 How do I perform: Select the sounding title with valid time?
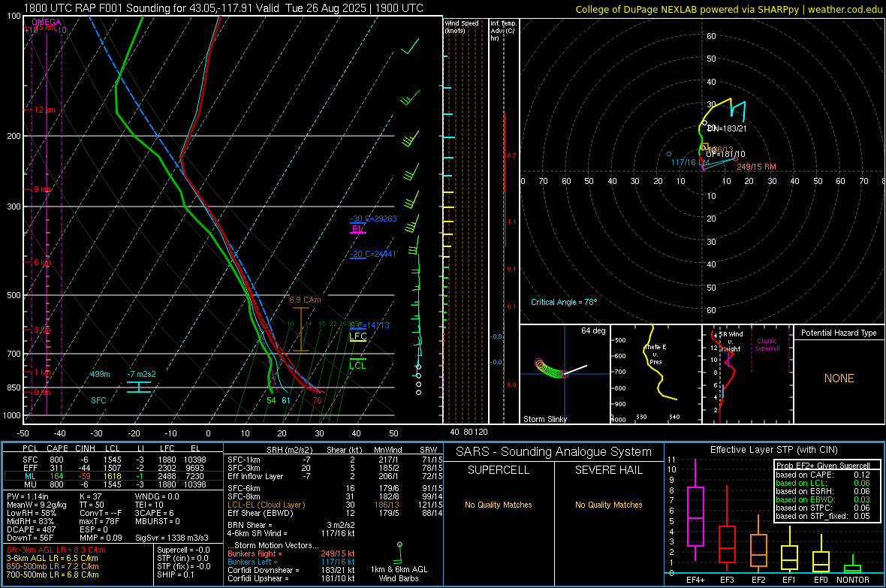[223, 8]
